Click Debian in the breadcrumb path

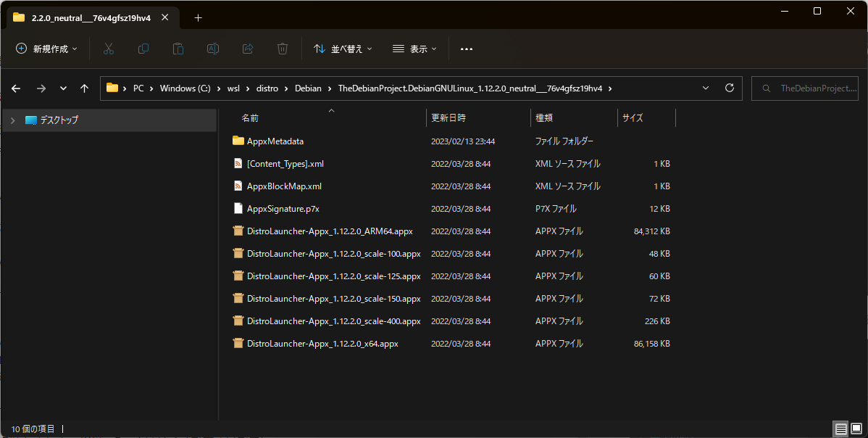(309, 88)
